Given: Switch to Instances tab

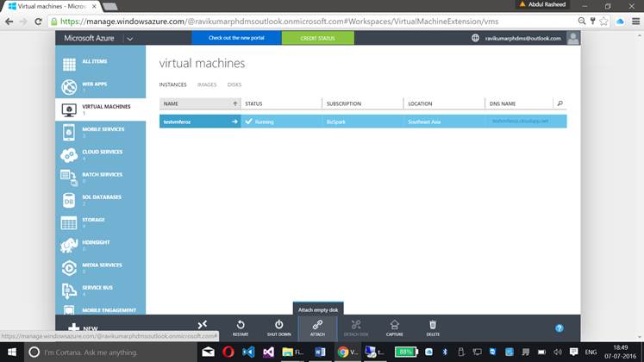Looking at the screenshot, I should click(172, 84).
